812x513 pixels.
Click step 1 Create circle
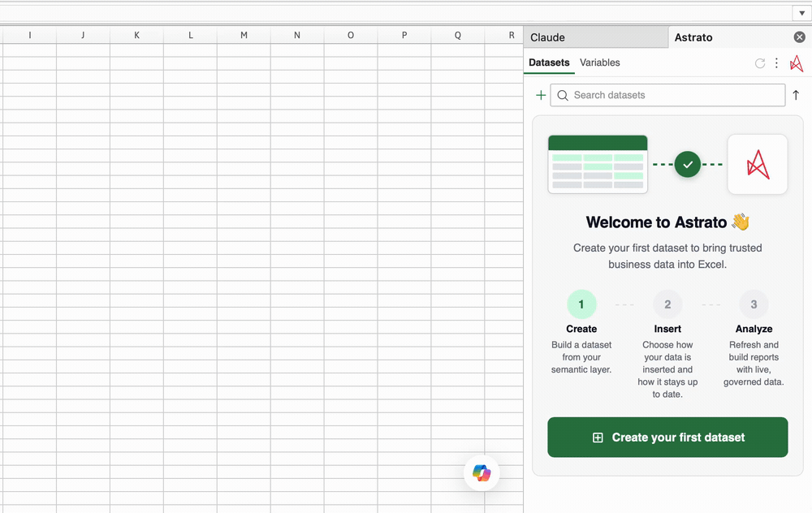click(x=581, y=304)
